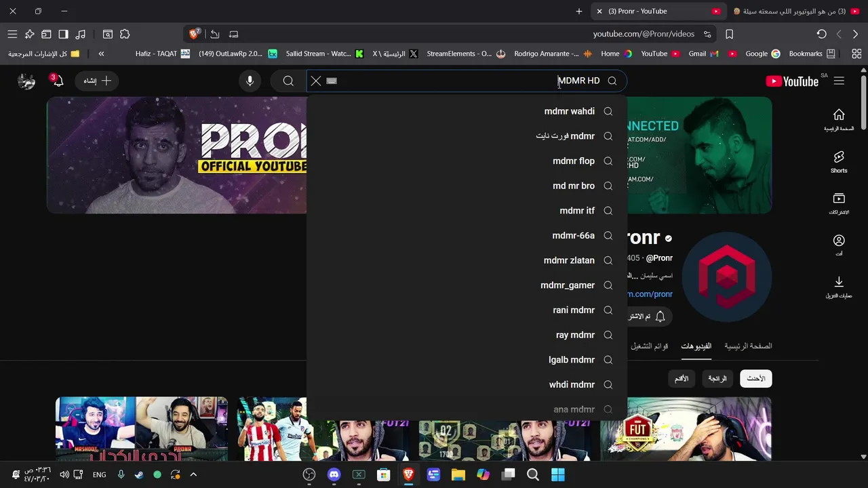Choose the 'mdmr-66a' suggestion

[467, 235]
